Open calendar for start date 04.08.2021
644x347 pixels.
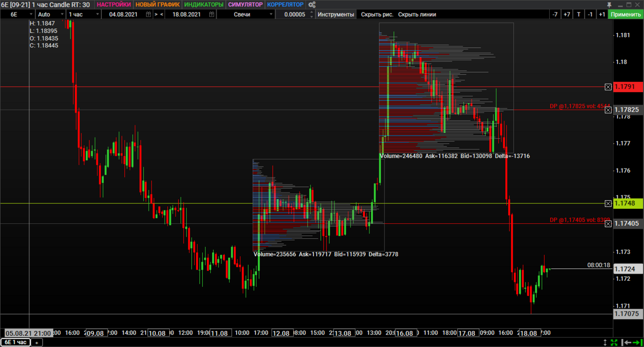pos(148,14)
